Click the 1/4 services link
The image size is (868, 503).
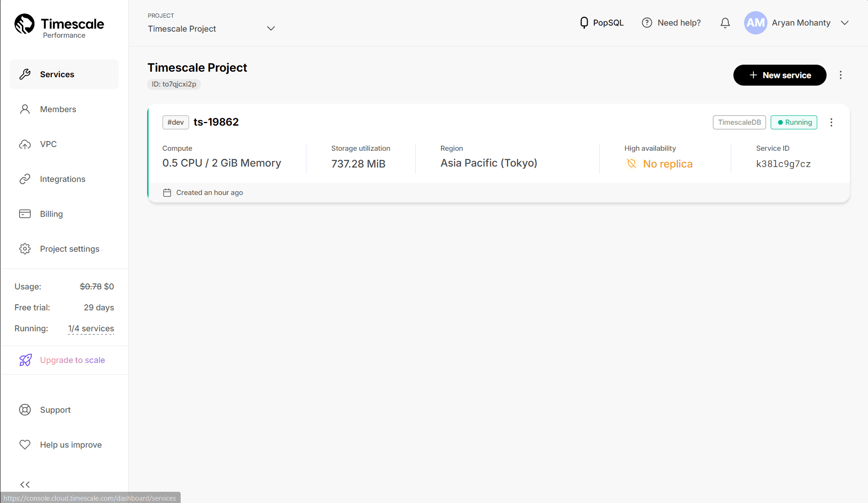coord(91,329)
